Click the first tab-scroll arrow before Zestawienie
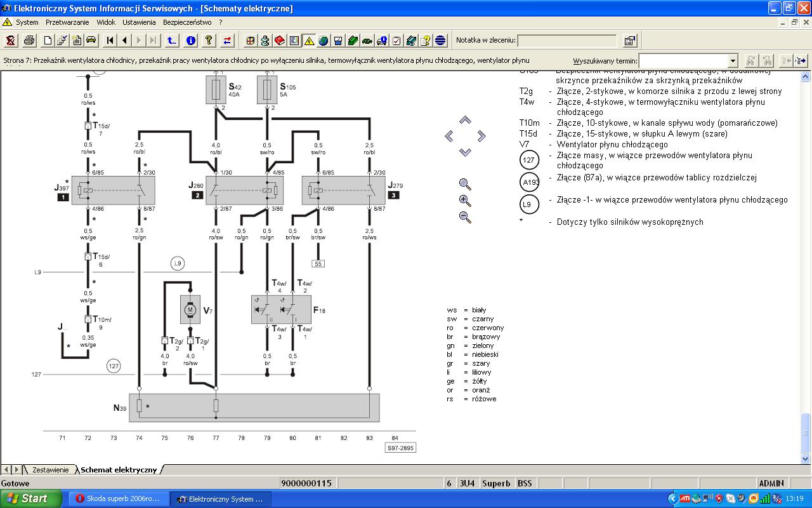812x508 pixels. point(6,470)
